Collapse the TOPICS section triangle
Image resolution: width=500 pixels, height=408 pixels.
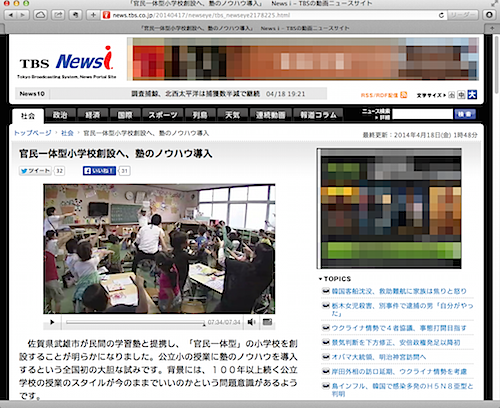tap(321, 279)
